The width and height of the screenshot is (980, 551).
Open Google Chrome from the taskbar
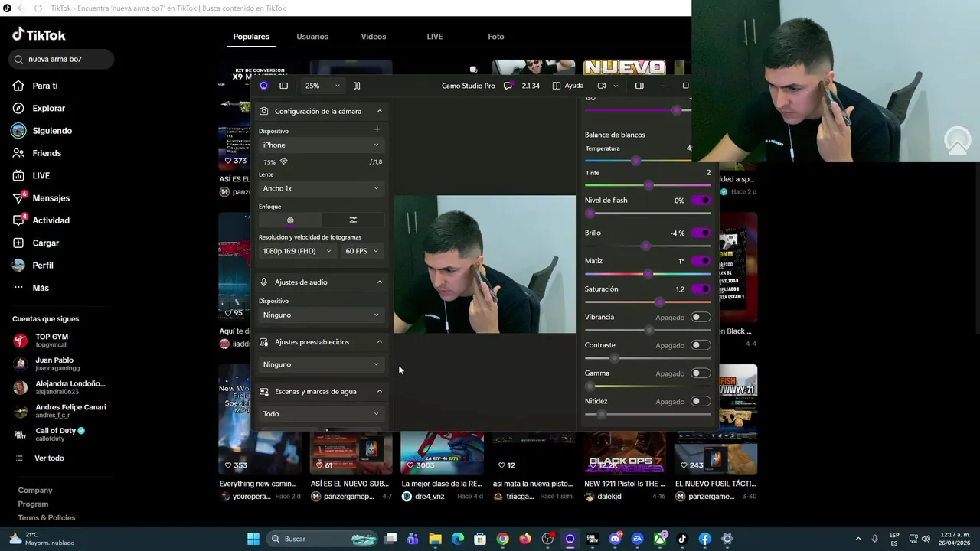click(502, 539)
